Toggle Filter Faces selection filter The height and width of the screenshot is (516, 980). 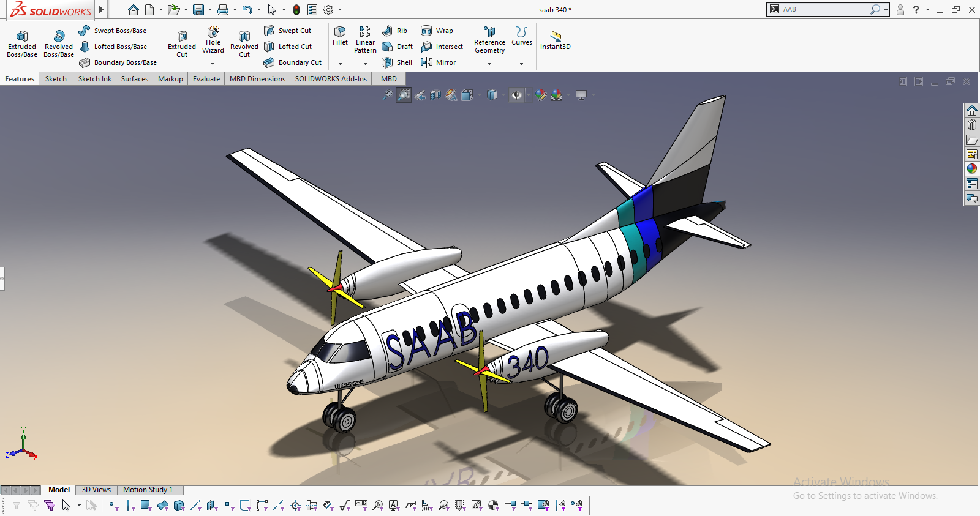[146, 506]
